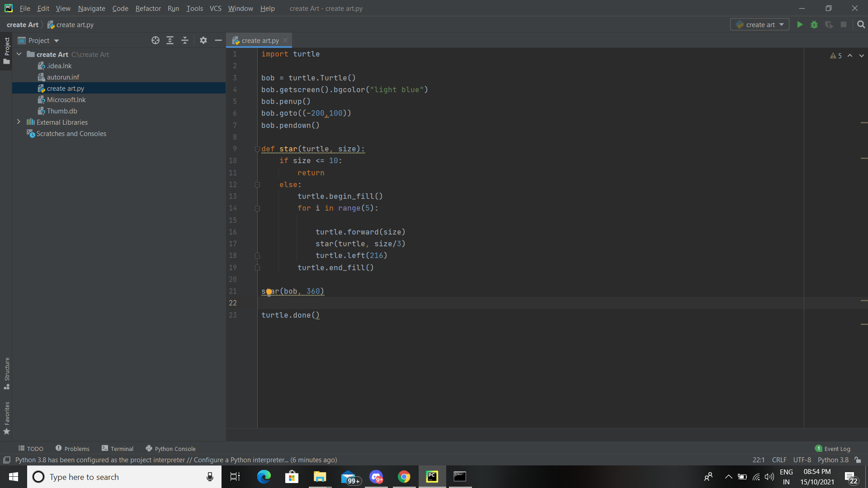
Task: Run the create art script
Action: click(x=800, y=25)
